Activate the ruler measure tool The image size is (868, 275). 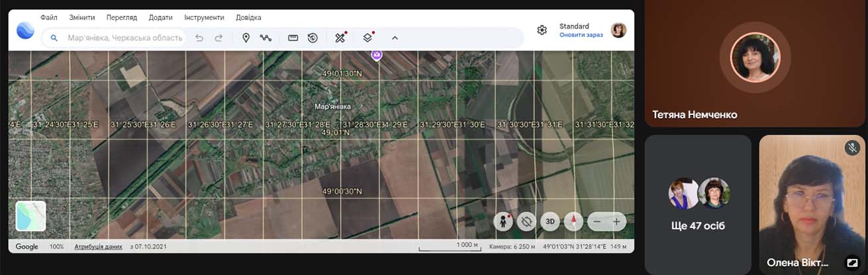(x=293, y=38)
